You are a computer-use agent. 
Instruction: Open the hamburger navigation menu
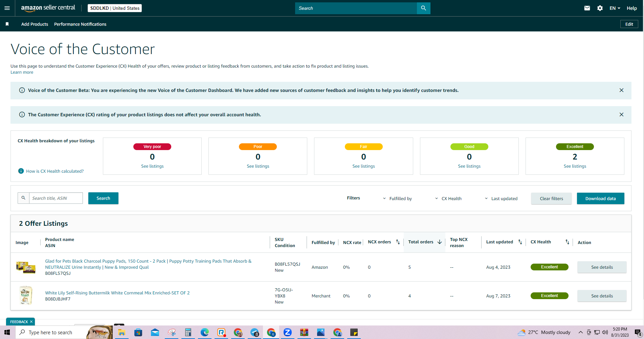(x=7, y=8)
